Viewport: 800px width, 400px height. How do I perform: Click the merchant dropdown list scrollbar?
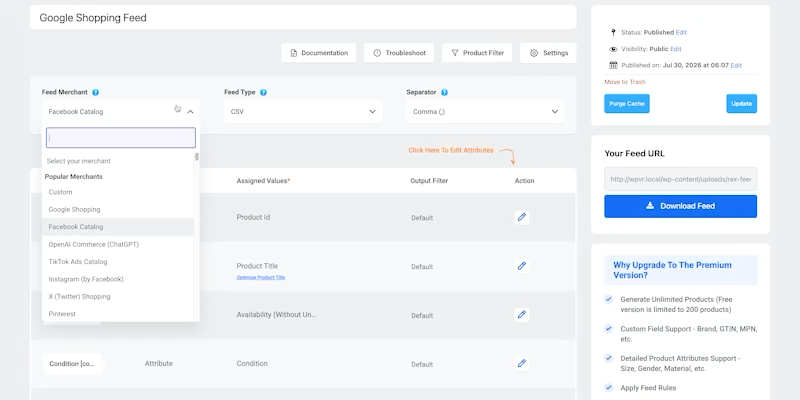[x=197, y=157]
